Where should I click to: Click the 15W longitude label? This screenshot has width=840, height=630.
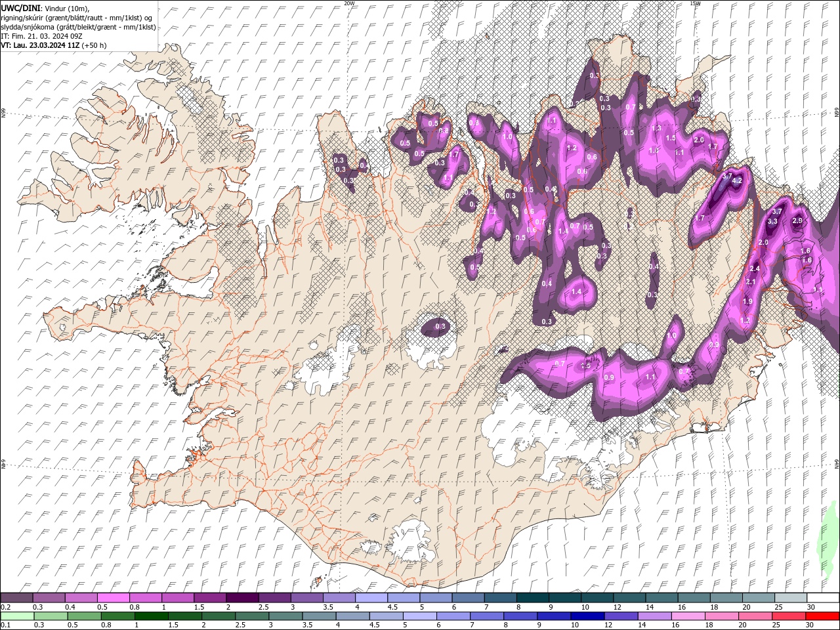(696, 3)
